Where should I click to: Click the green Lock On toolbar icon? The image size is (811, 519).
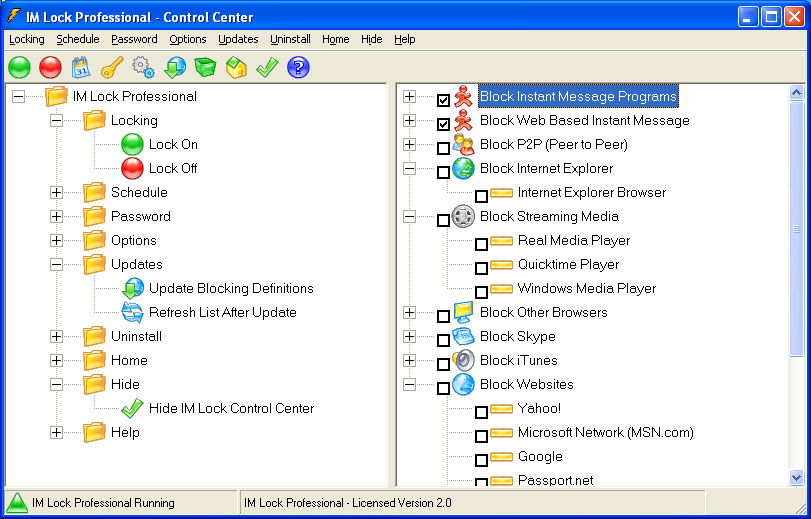pyautogui.click(x=19, y=67)
